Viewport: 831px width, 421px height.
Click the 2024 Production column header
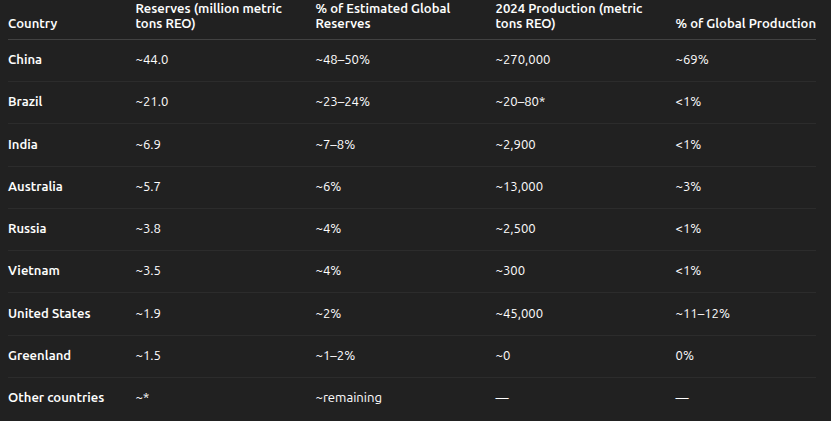click(554, 15)
